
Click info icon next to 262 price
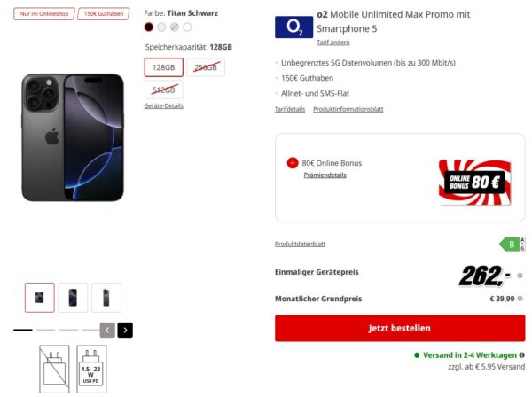(x=520, y=276)
